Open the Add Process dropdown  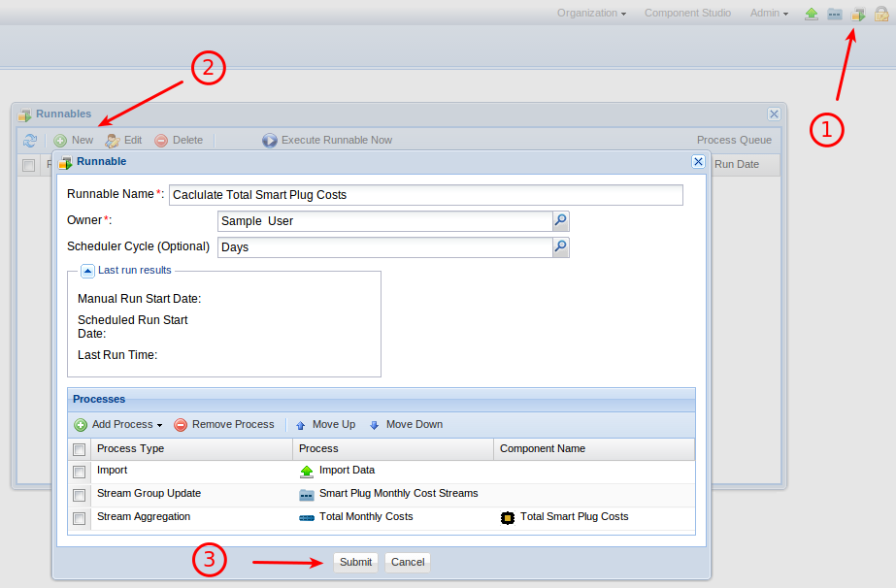pos(118,425)
